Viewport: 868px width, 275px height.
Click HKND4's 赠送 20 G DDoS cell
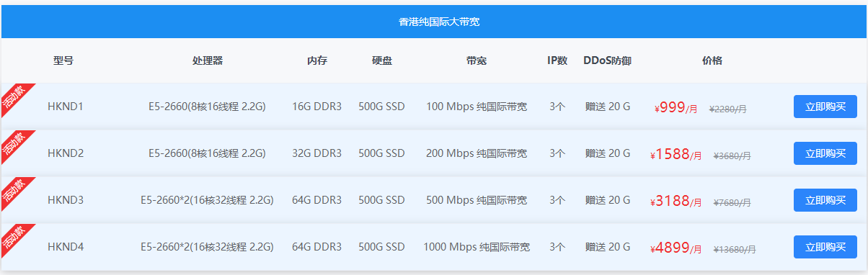[x=608, y=247]
